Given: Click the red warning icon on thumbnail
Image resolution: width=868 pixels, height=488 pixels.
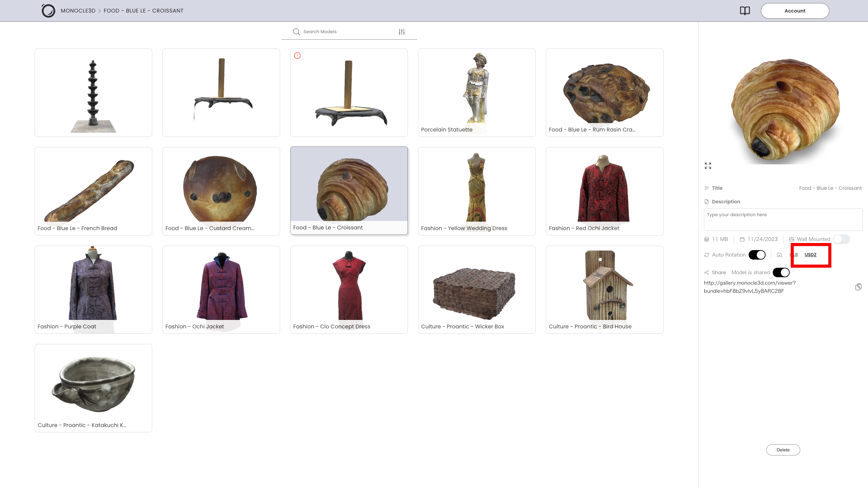Looking at the screenshot, I should 297,56.
